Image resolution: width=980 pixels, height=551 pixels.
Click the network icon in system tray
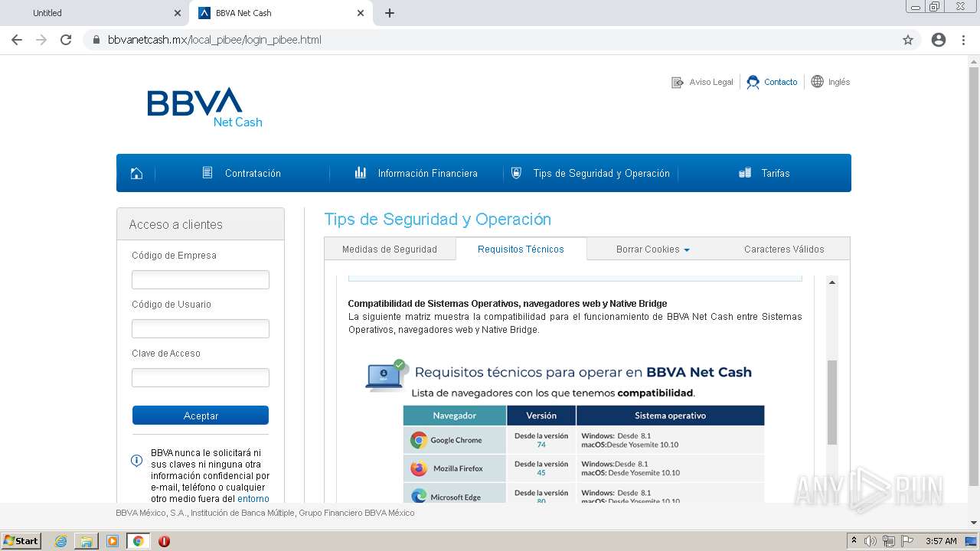pyautogui.click(x=889, y=541)
